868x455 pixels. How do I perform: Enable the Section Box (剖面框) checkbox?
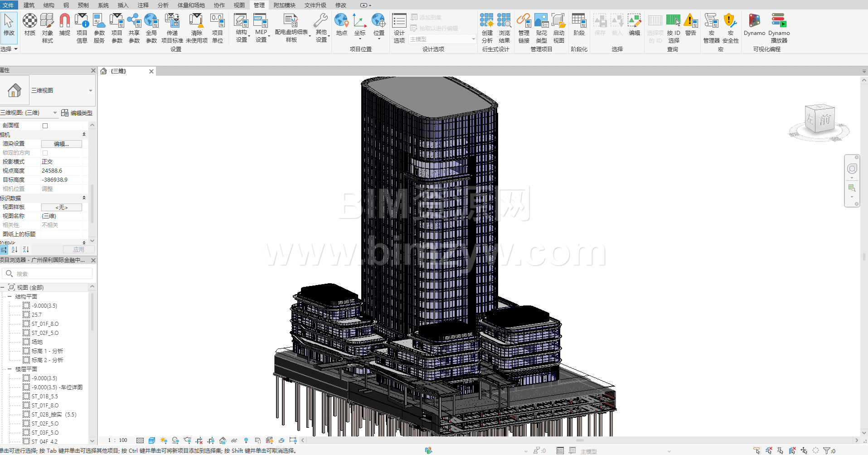(x=45, y=126)
